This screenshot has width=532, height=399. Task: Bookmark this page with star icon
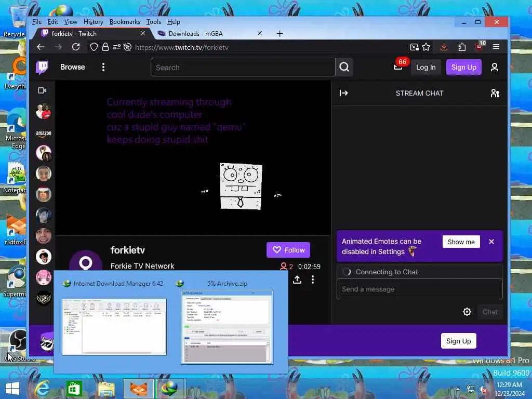(426, 47)
